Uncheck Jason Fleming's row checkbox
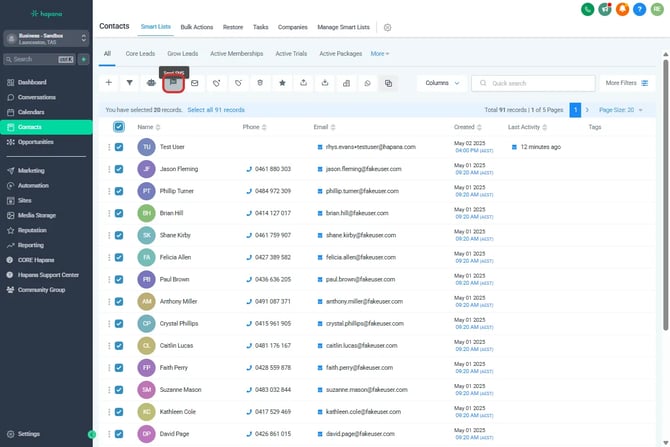The width and height of the screenshot is (670, 447). (119, 169)
